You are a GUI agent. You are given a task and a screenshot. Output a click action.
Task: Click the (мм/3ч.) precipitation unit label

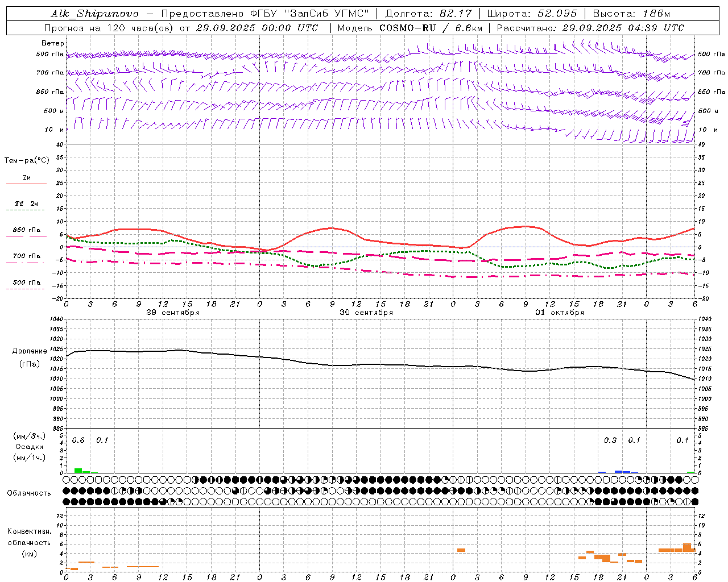coord(30,436)
